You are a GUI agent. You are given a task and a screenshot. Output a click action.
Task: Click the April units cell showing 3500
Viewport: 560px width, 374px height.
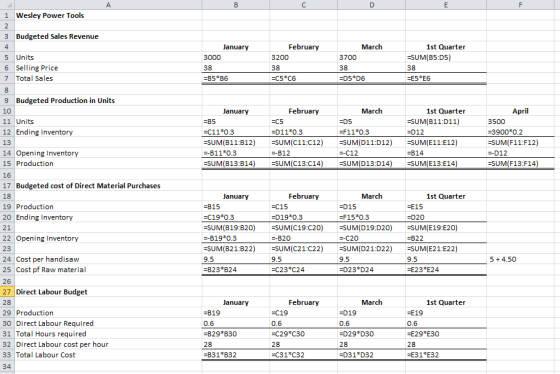[520, 121]
